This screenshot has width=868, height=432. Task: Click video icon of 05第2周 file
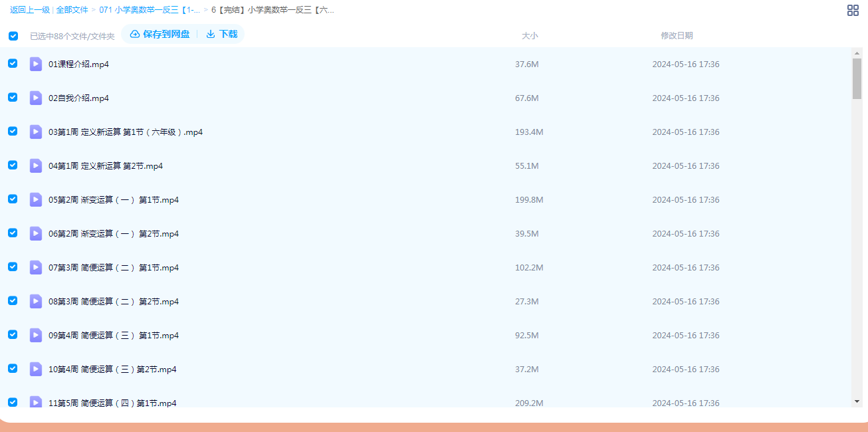tap(36, 199)
